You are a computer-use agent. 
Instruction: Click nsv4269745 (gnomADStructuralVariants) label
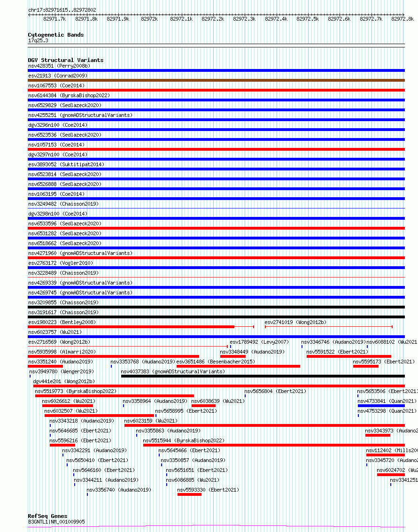[x=80, y=293]
